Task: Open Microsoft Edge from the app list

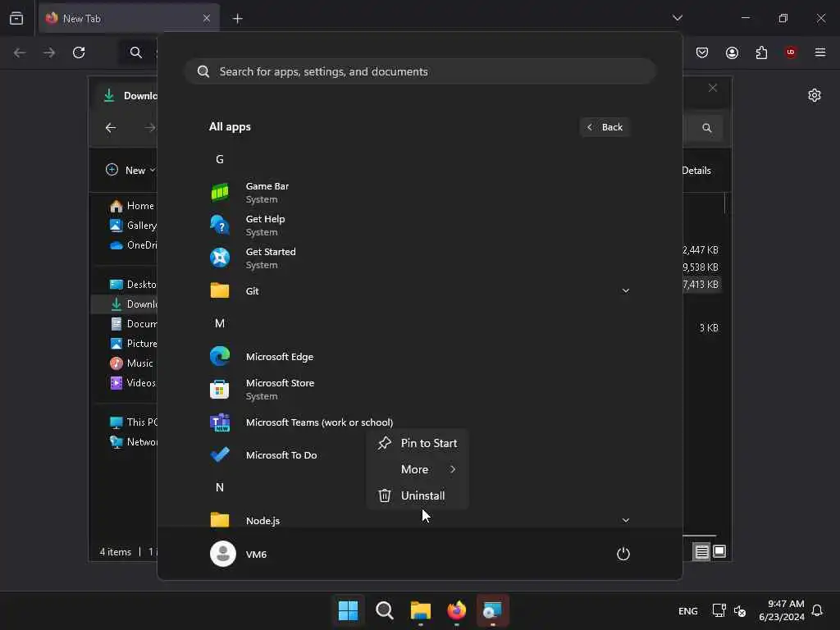Action: coord(419,356)
